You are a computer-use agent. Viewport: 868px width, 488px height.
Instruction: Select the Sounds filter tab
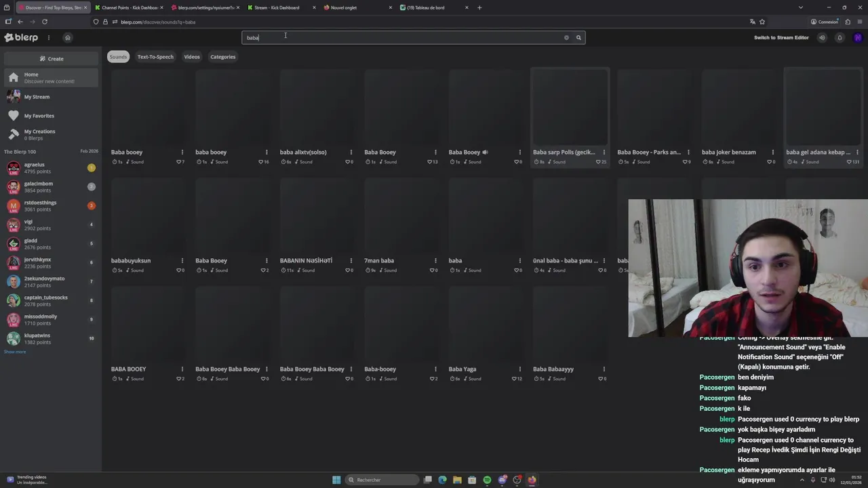118,57
